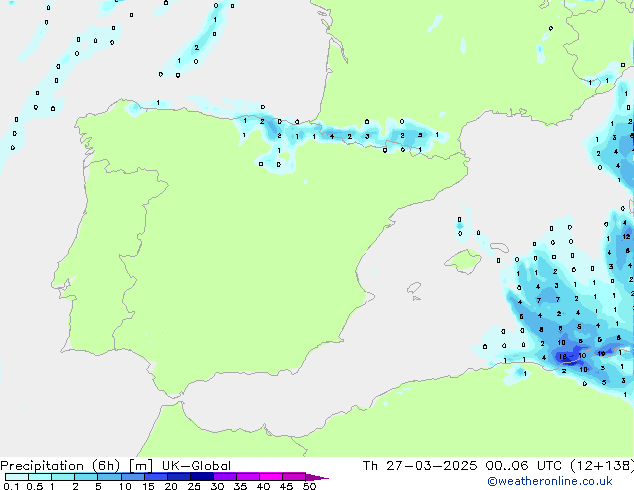Select the lightest 0.1–0.5 legend swatch
The image size is (634, 490).
17,477
